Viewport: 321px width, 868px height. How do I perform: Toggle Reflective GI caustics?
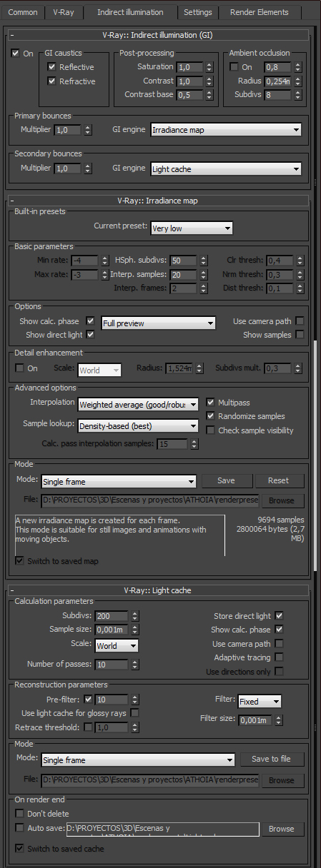click(x=51, y=67)
